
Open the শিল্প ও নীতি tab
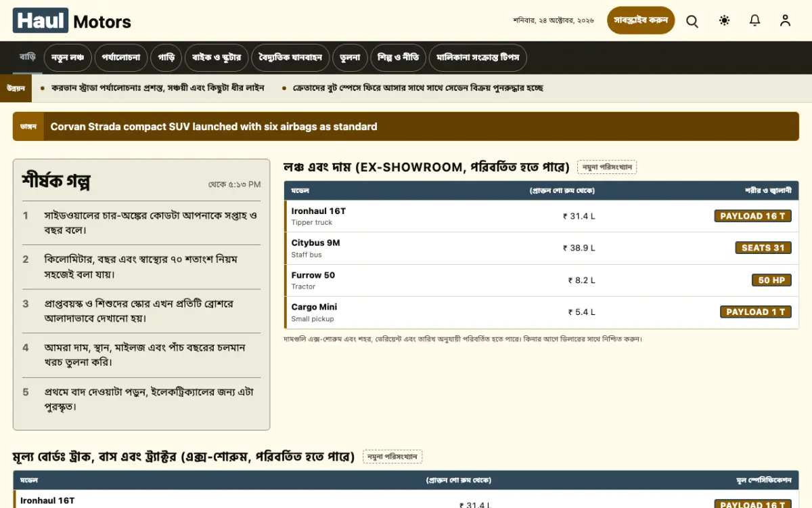(399, 58)
